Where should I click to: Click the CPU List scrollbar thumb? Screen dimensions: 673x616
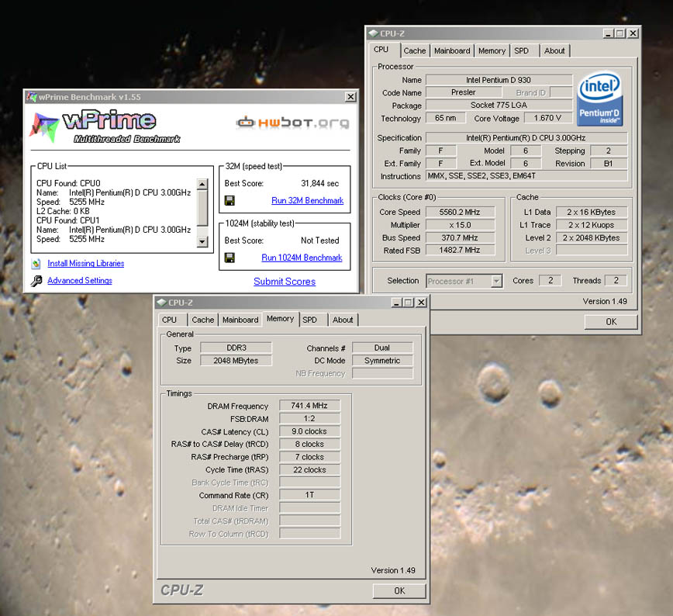click(x=202, y=207)
